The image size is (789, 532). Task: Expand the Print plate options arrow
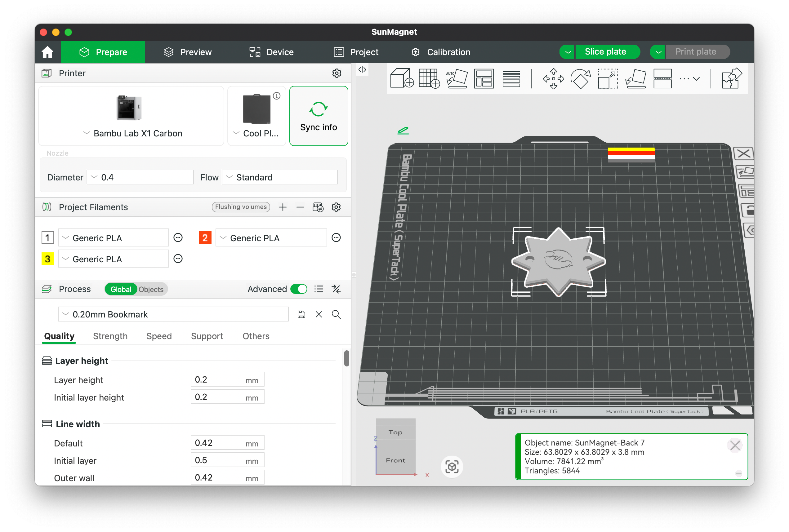click(658, 52)
